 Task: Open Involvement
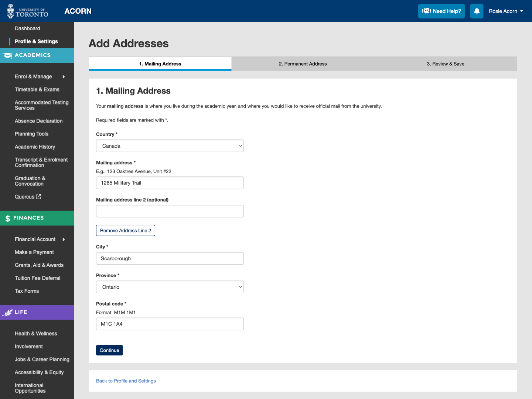pyautogui.click(x=29, y=346)
